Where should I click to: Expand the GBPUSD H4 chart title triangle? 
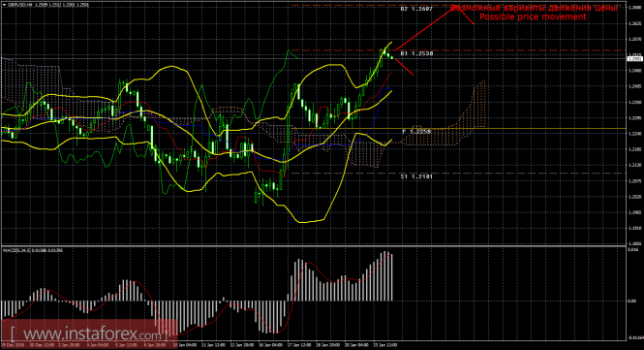(x=4, y=5)
